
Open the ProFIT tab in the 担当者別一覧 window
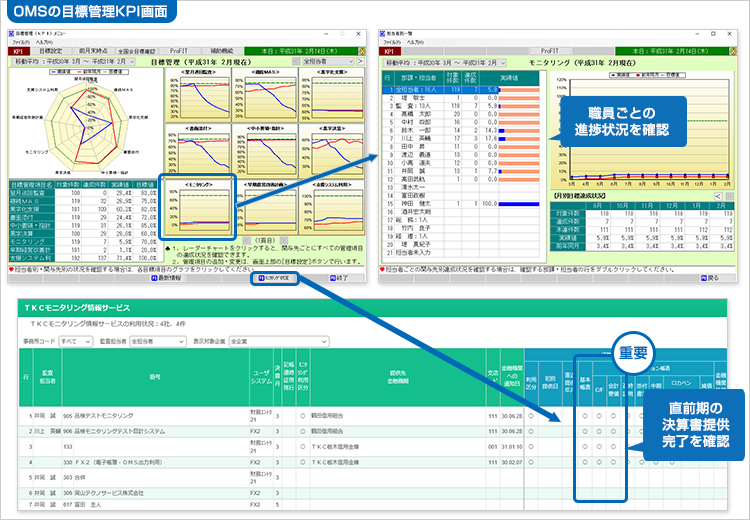coord(550,51)
